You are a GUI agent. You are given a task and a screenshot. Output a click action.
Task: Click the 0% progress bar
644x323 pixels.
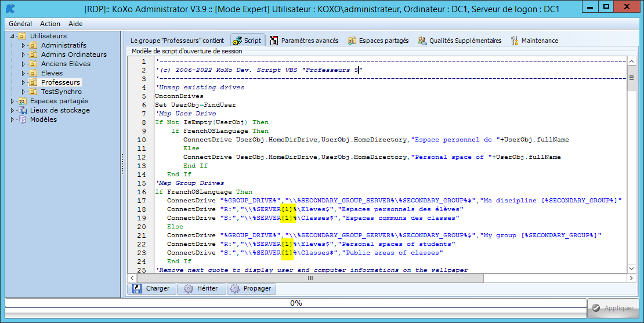(296, 303)
